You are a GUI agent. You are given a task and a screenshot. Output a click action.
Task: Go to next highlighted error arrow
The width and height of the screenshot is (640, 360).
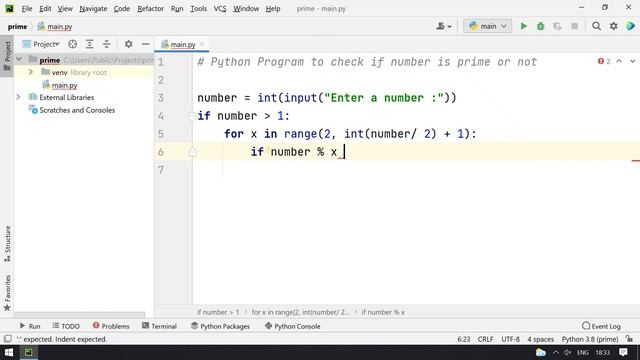(633, 61)
